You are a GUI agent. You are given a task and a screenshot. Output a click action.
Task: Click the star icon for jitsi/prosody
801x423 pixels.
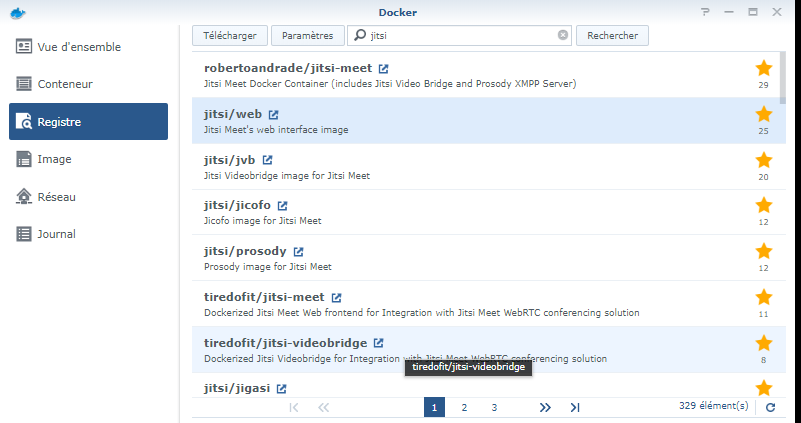[x=764, y=251]
